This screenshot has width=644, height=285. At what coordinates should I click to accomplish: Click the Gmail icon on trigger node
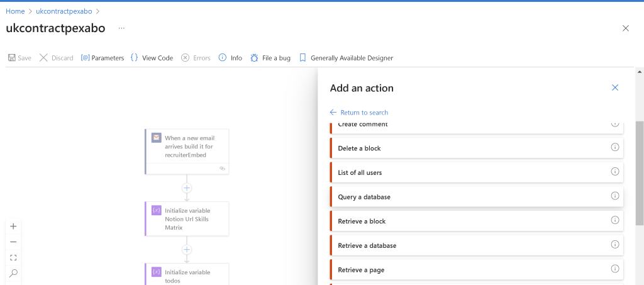click(x=156, y=138)
